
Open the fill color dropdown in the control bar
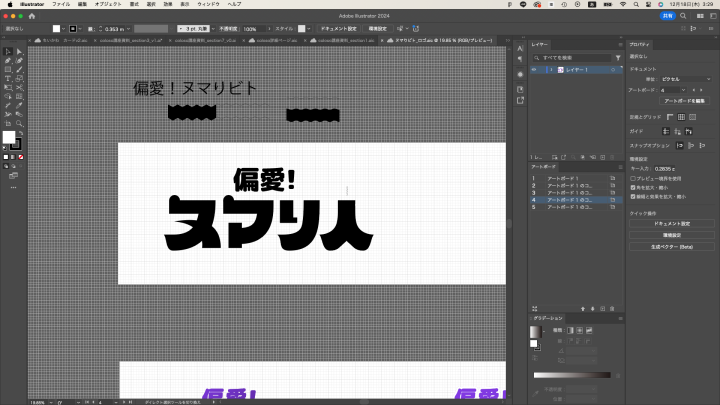pos(63,29)
